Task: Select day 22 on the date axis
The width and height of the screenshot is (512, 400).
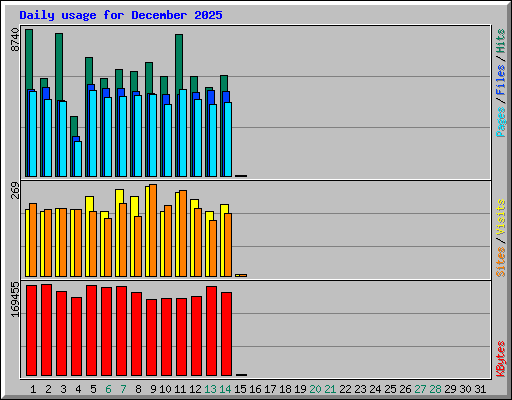Action: pos(345,389)
